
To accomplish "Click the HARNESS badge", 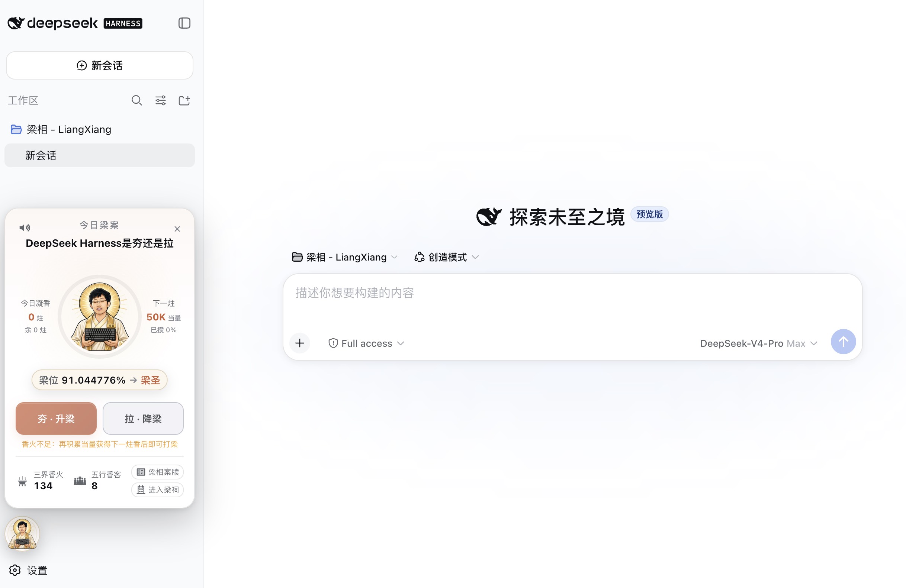I will point(123,23).
